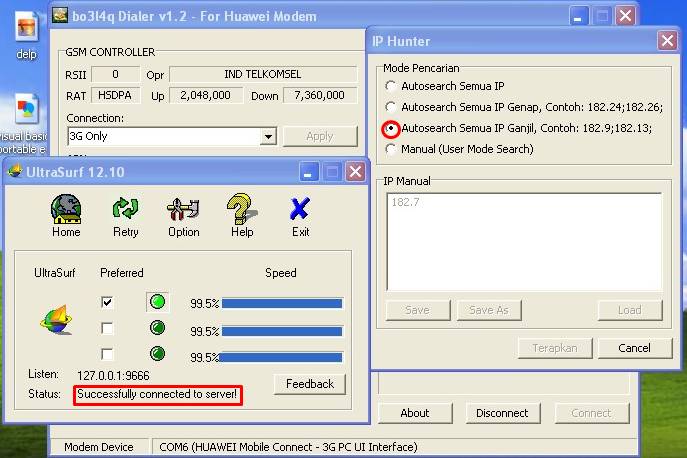Image resolution: width=687 pixels, height=458 pixels.
Task: Enable second preferred server checkbox
Action: click(x=107, y=328)
